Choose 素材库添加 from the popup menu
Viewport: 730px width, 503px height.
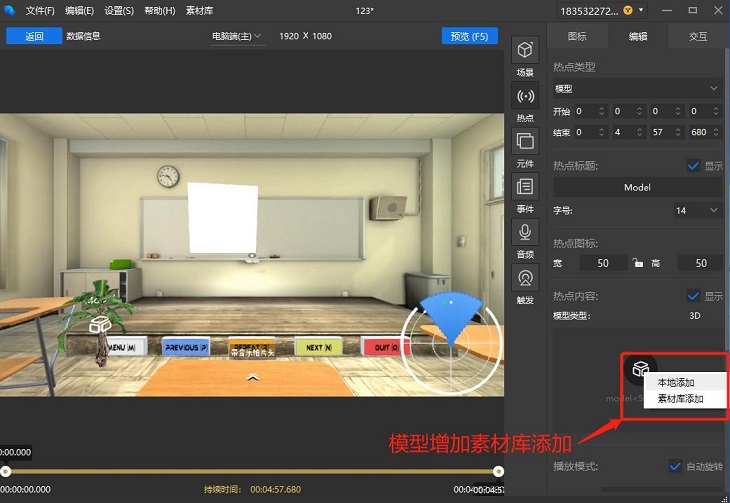point(680,399)
